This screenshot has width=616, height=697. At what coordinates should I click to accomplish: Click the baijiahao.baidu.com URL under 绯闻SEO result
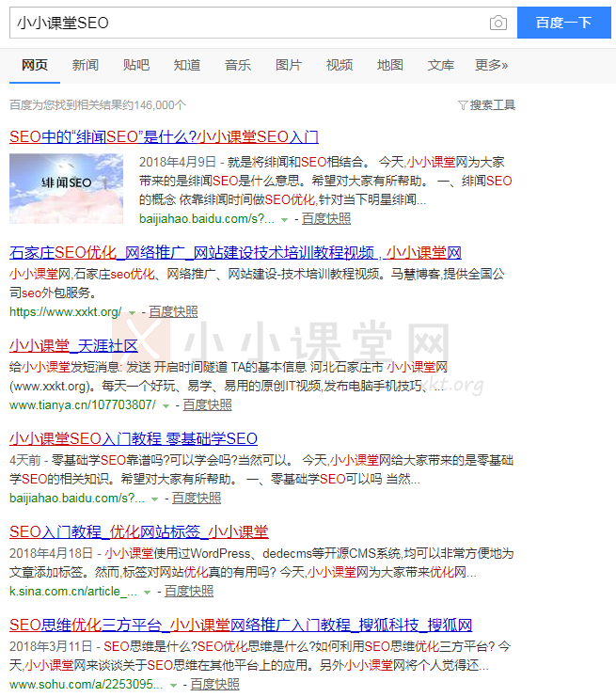(x=207, y=219)
